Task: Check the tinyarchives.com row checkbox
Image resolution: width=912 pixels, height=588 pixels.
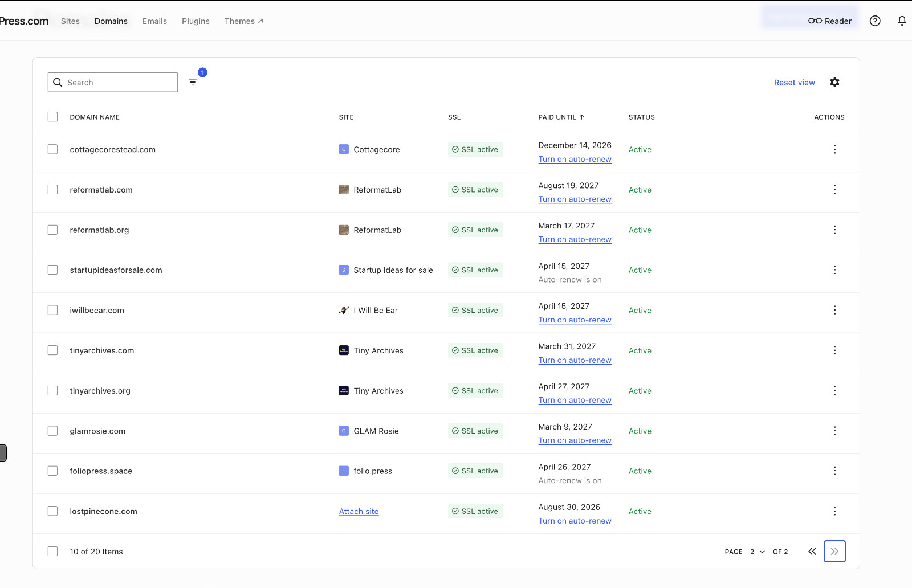Action: click(53, 350)
